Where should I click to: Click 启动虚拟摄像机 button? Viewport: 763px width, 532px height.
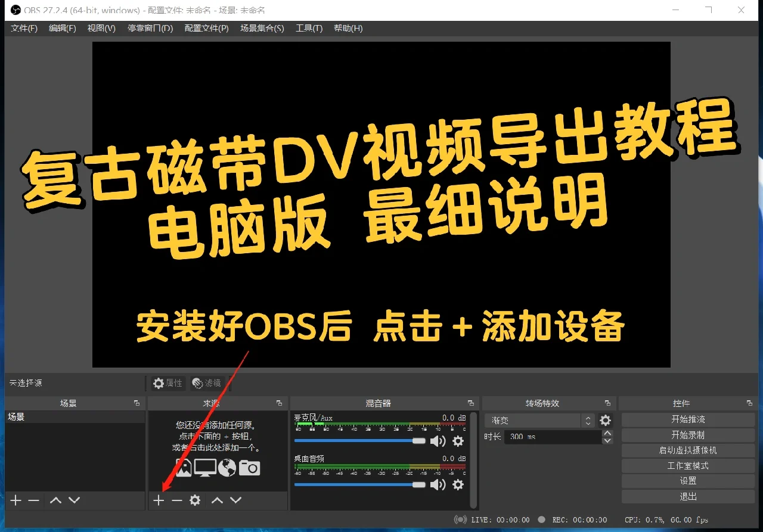[x=688, y=450]
